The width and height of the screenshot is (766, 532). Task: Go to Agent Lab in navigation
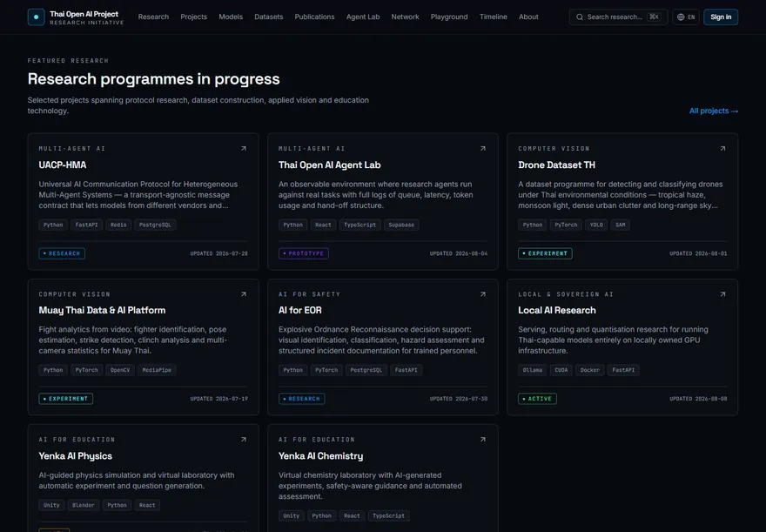[363, 17]
